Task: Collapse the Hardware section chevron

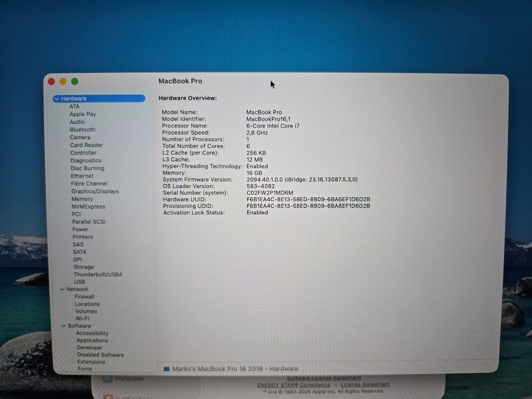Action: tap(57, 99)
